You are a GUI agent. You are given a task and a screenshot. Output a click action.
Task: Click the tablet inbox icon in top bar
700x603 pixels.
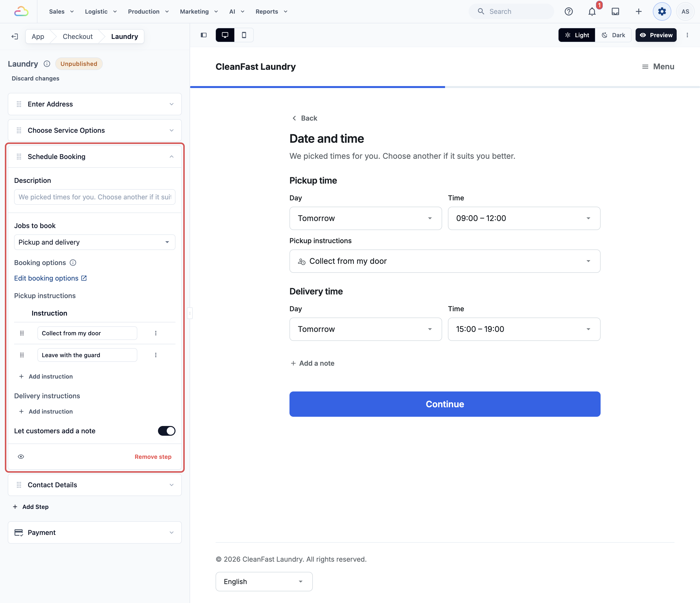(x=615, y=11)
